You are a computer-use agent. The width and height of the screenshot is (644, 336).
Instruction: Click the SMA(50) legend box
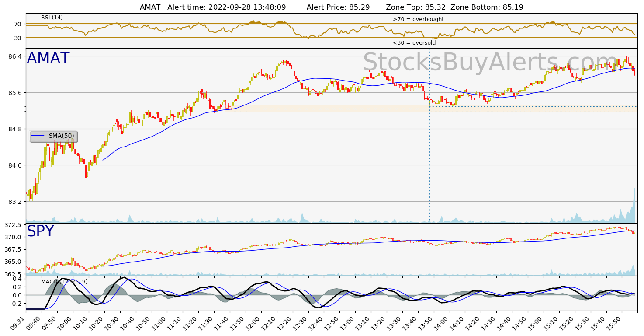coord(54,136)
